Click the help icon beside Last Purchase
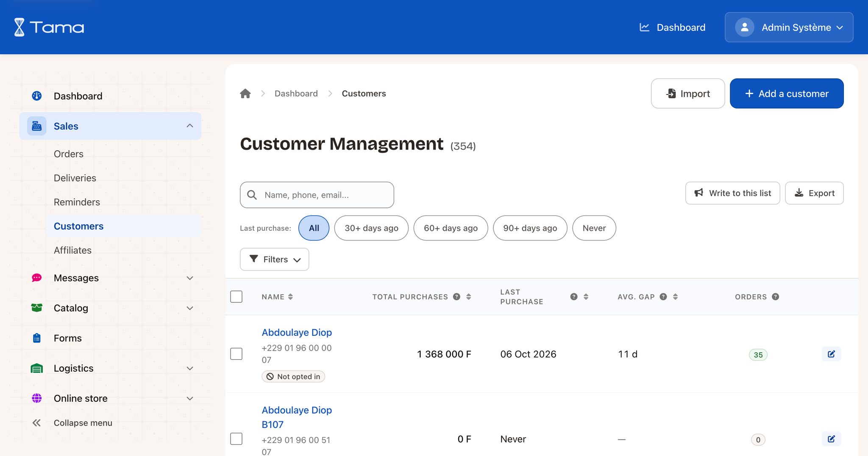 click(574, 297)
